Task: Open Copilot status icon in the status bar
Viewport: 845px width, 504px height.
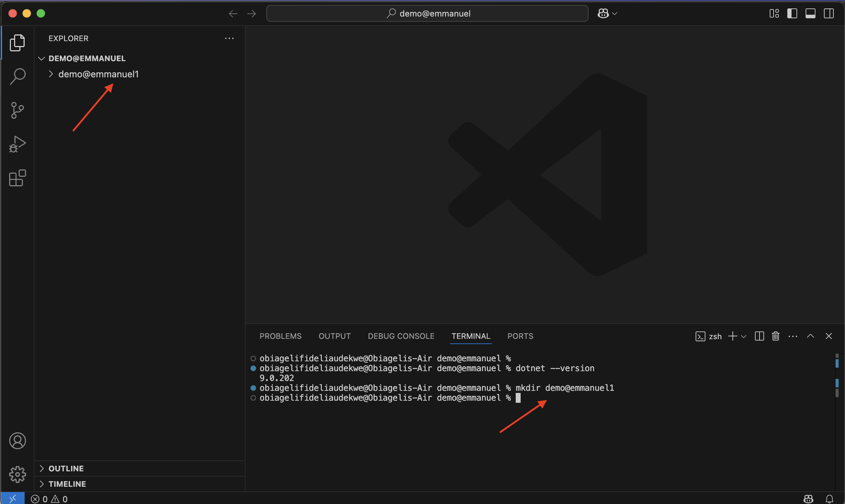Action: [x=808, y=499]
